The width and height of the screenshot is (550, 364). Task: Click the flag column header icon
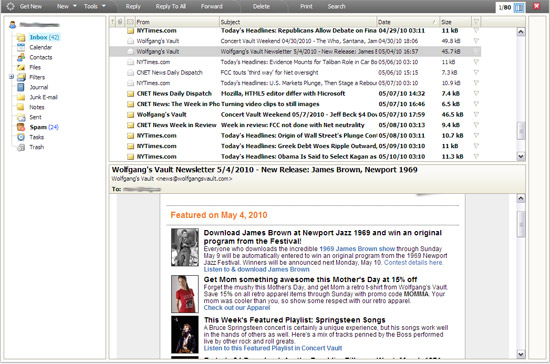(x=476, y=22)
